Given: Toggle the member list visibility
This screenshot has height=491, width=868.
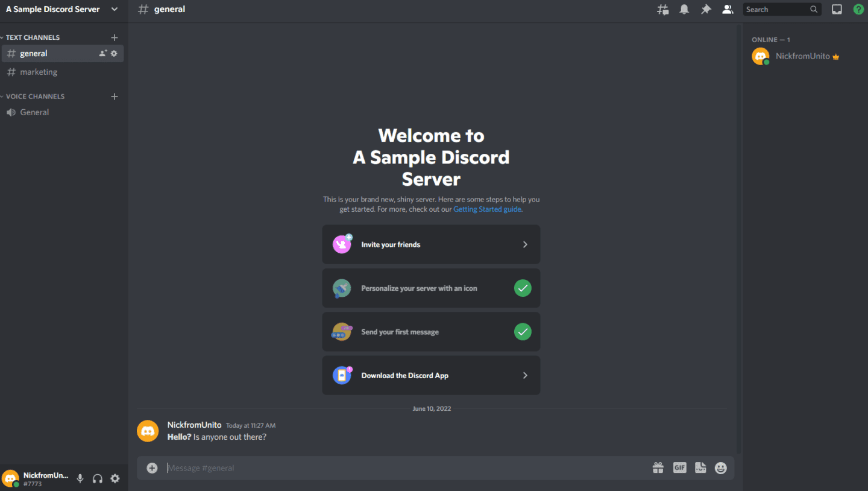Looking at the screenshot, I should (x=728, y=9).
